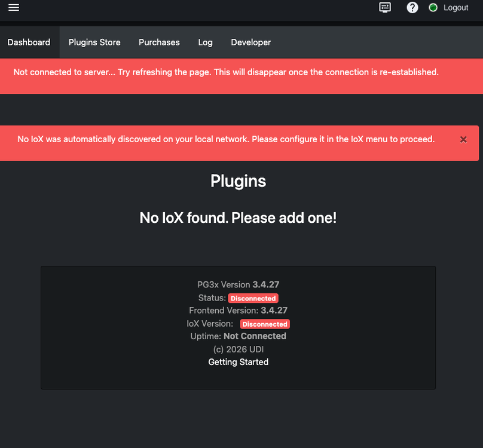Go to the Purchases tab
Image resolution: width=483 pixels, height=448 pixels.
[159, 42]
